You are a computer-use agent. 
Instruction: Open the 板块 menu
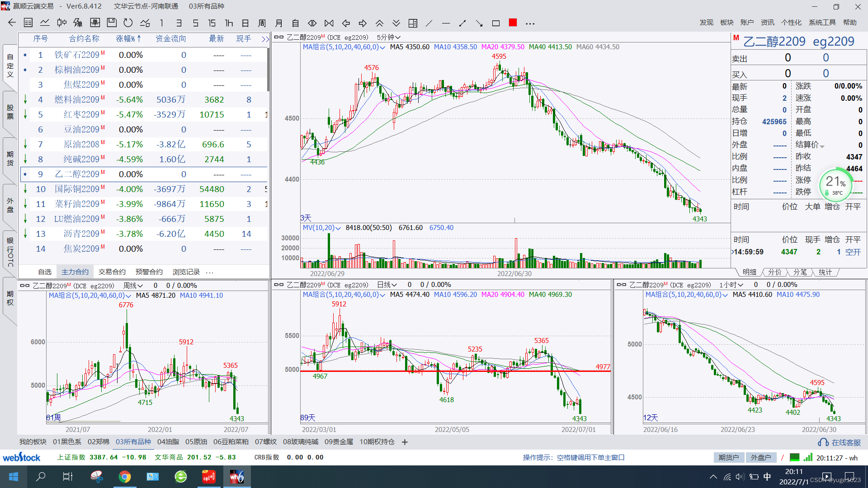point(726,23)
